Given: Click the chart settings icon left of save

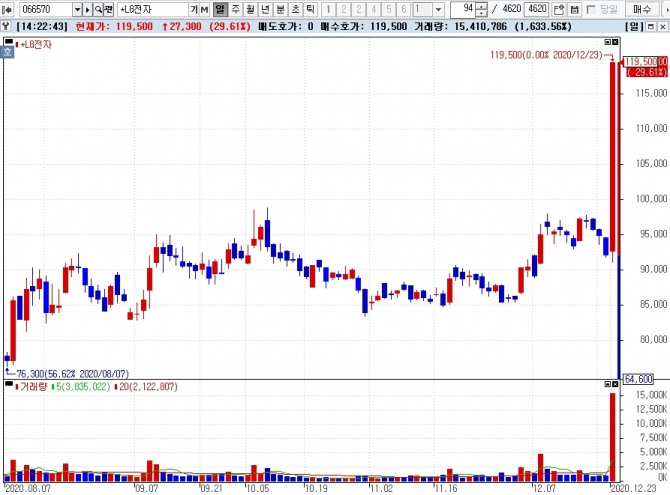Looking at the screenshot, I should click(x=558, y=9).
